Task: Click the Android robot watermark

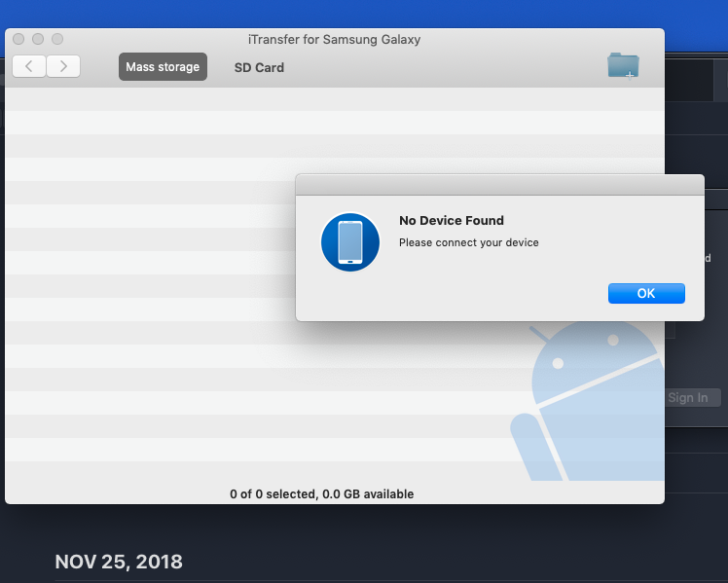Action: (x=587, y=401)
